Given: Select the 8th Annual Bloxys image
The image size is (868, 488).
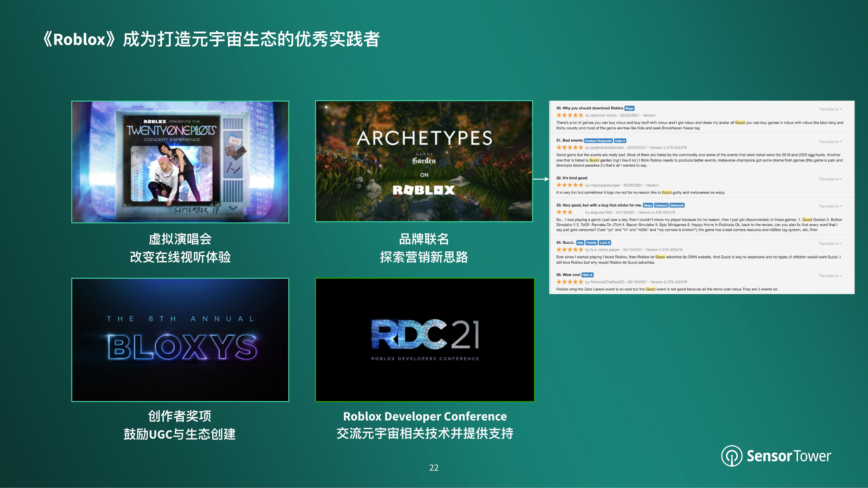Looking at the screenshot, I should [x=180, y=340].
